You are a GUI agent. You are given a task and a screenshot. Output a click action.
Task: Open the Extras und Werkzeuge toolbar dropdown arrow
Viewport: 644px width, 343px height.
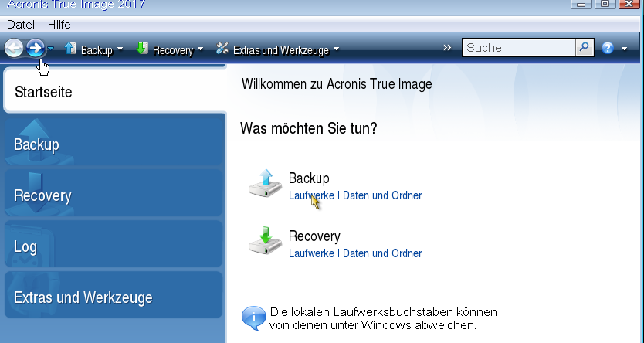coord(336,50)
